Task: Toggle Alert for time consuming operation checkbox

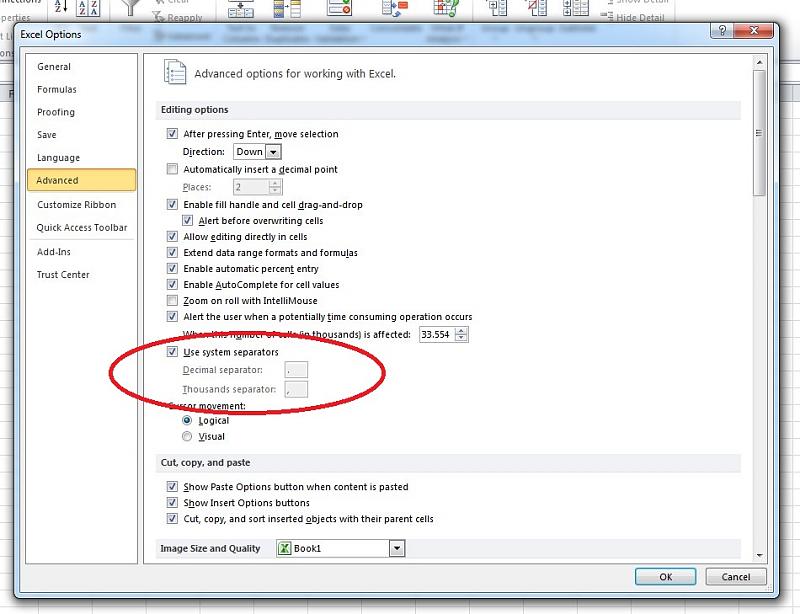Action: point(172,316)
